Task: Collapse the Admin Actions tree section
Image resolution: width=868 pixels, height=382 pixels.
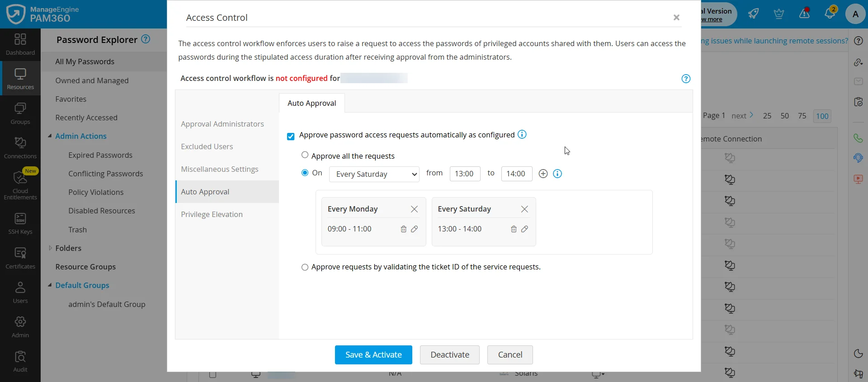Action: (50, 136)
